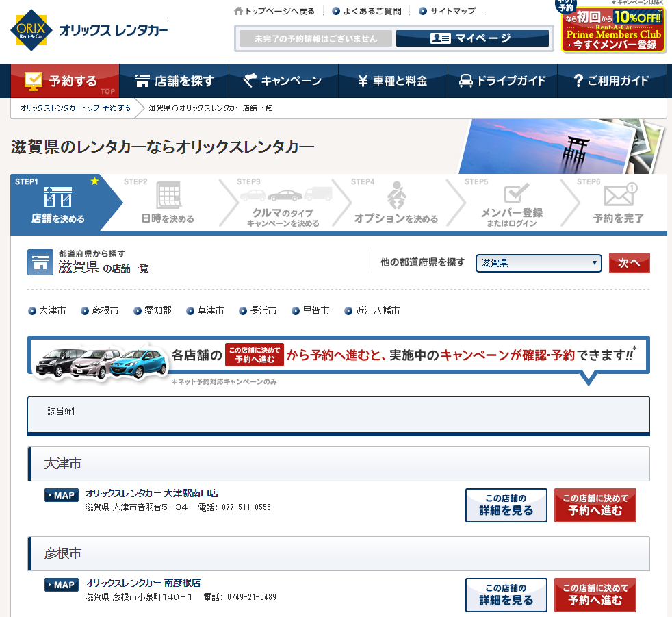This screenshot has height=617, width=672.
Task: Proceed to reservation for 南彦根店
Action: pyautogui.click(x=595, y=594)
